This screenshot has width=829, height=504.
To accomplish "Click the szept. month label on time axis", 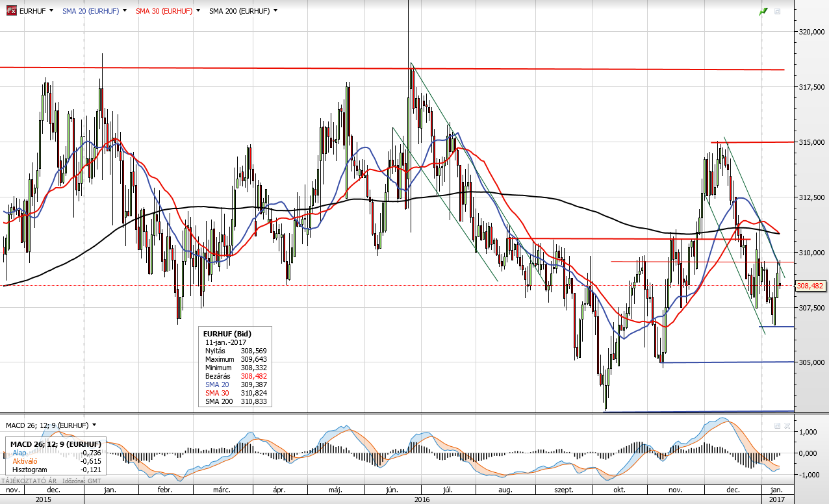I will point(565,490).
